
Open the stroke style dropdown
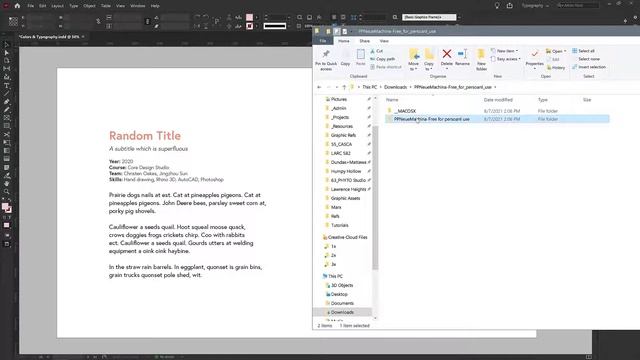pos(289,26)
